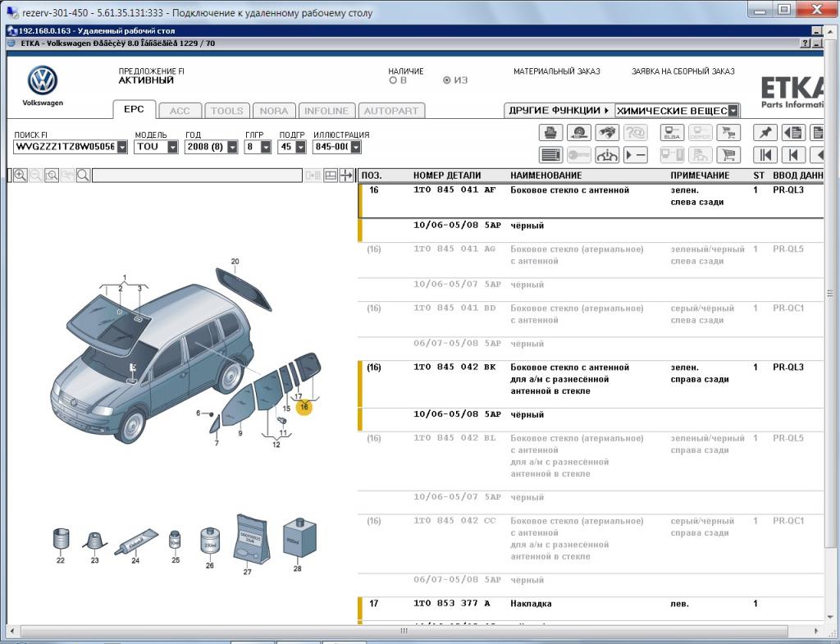Expand the ХИМИЧЕСКИЕ ВЕЩЕС dropdown
The height and width of the screenshot is (644, 840).
tap(733, 111)
